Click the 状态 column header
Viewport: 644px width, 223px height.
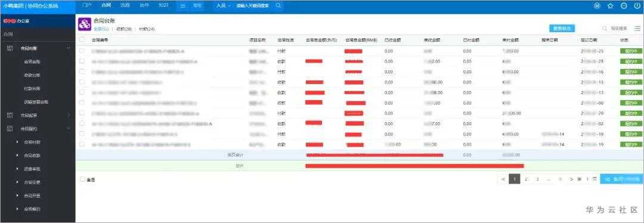tap(624, 40)
